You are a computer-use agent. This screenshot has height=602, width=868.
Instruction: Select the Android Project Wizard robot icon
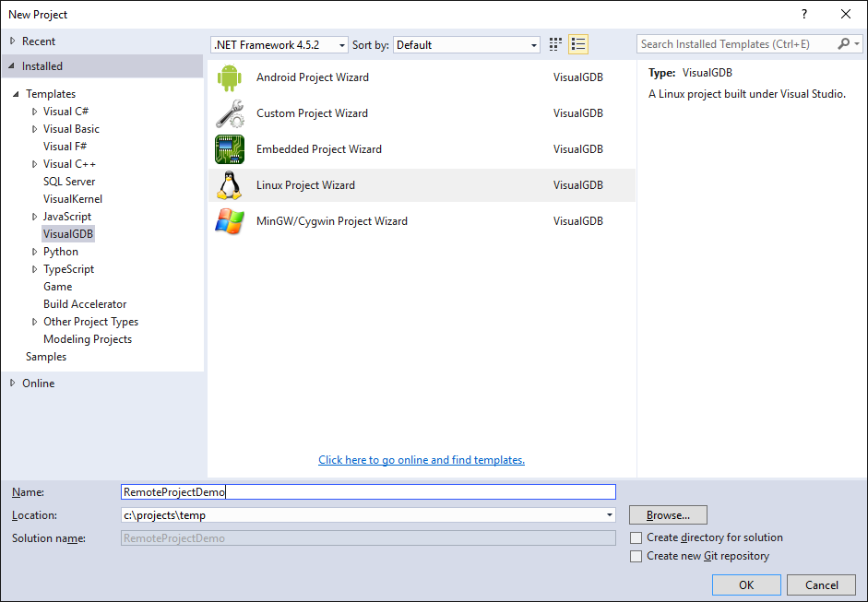(229, 77)
